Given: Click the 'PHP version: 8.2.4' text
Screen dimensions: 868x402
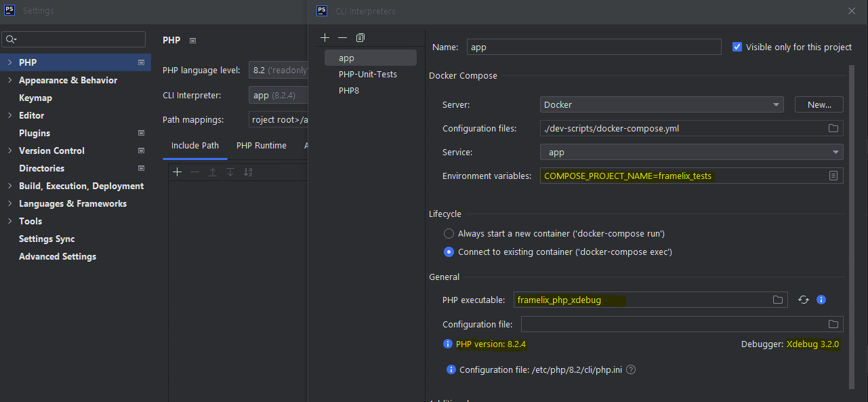Looking at the screenshot, I should [491, 344].
